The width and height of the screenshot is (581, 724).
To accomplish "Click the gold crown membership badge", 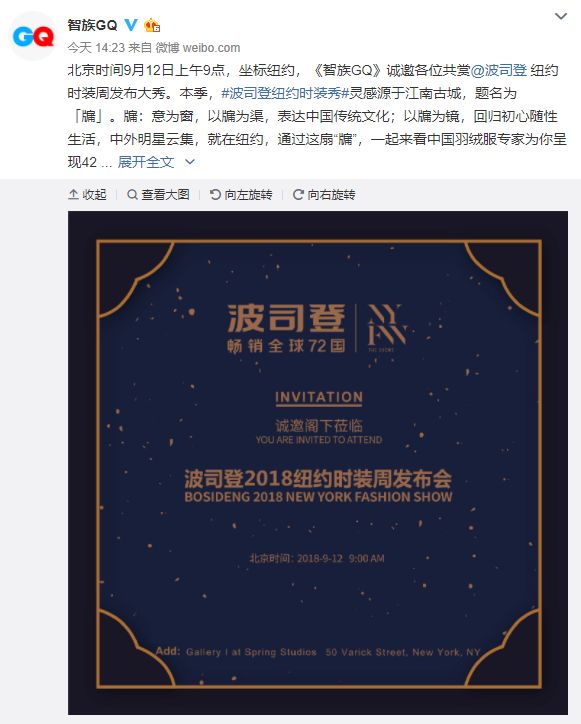I will click(x=152, y=25).
